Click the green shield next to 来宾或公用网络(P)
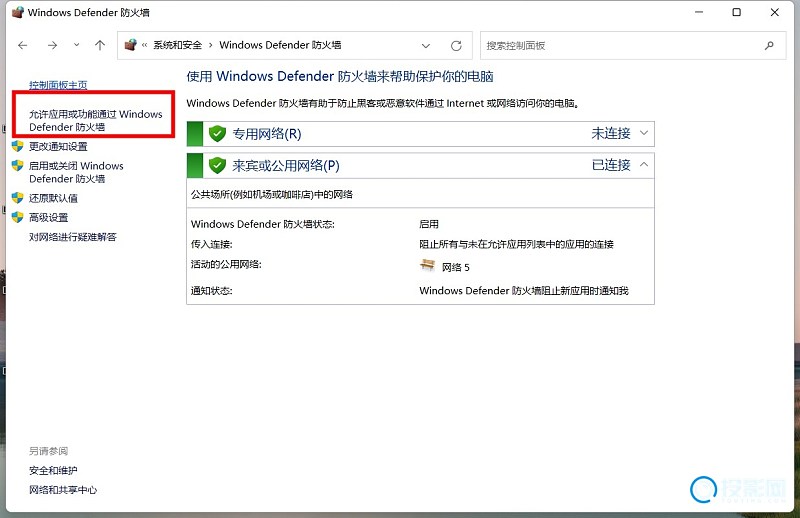The width and height of the screenshot is (800, 518). pyautogui.click(x=217, y=165)
